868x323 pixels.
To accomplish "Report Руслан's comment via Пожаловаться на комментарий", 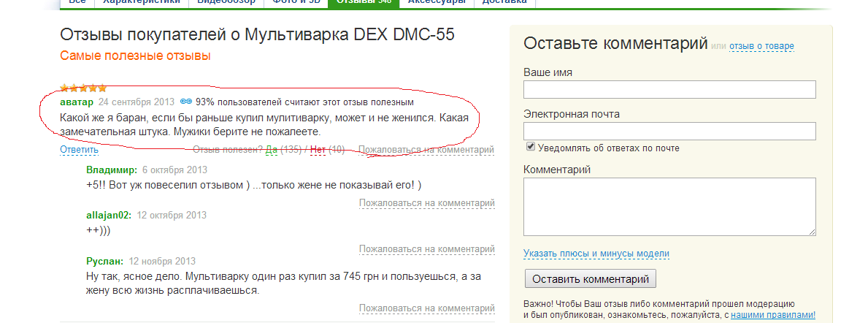I will coord(426,308).
